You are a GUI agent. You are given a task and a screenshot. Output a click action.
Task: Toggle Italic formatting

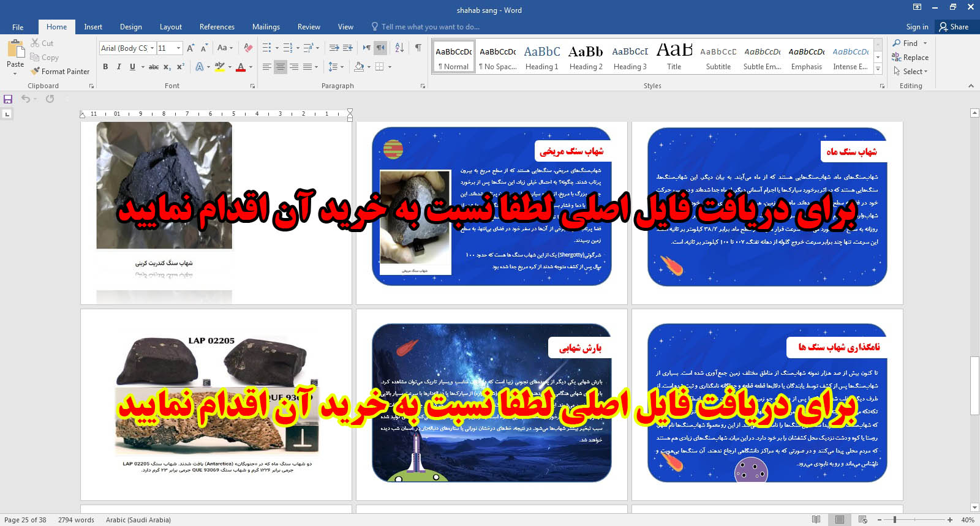click(x=119, y=67)
